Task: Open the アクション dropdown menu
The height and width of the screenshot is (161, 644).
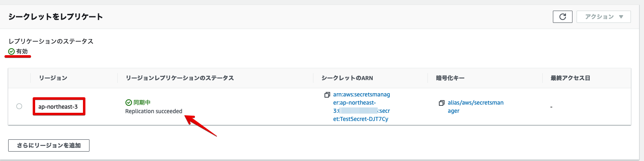Action: point(604,17)
